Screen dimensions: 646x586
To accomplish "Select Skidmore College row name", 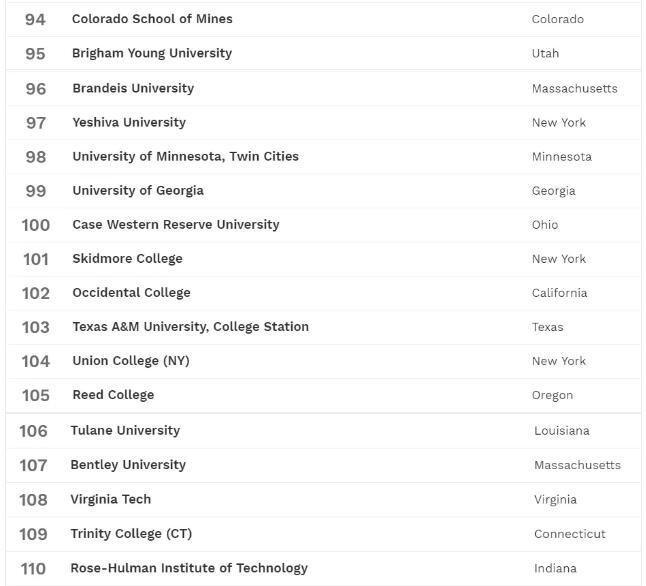I will coord(127,258).
